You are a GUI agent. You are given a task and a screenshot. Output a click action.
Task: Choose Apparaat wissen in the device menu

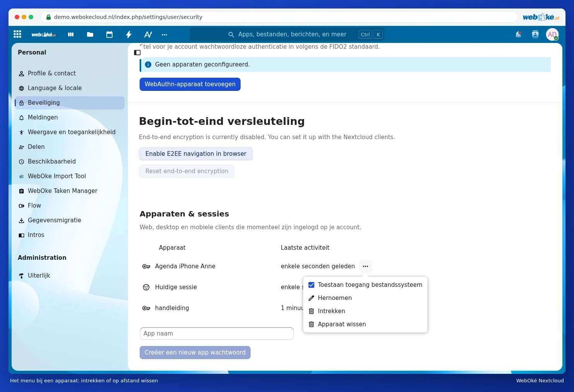point(365,324)
